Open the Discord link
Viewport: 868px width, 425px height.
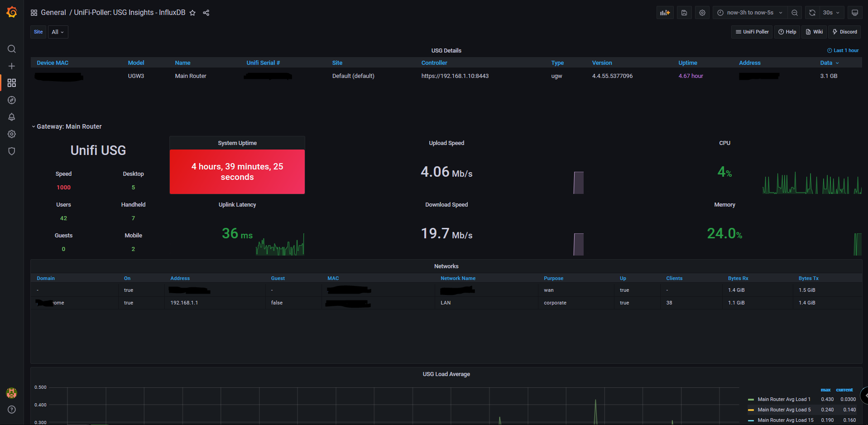coord(844,32)
